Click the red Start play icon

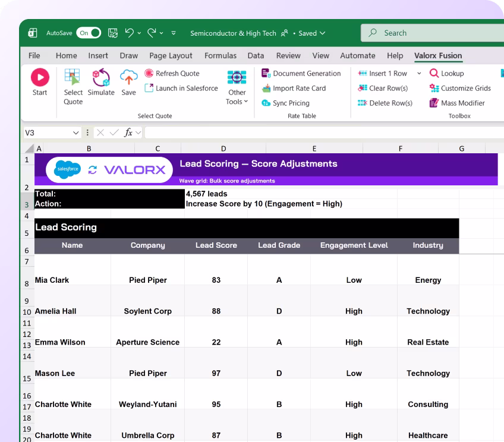tap(40, 77)
